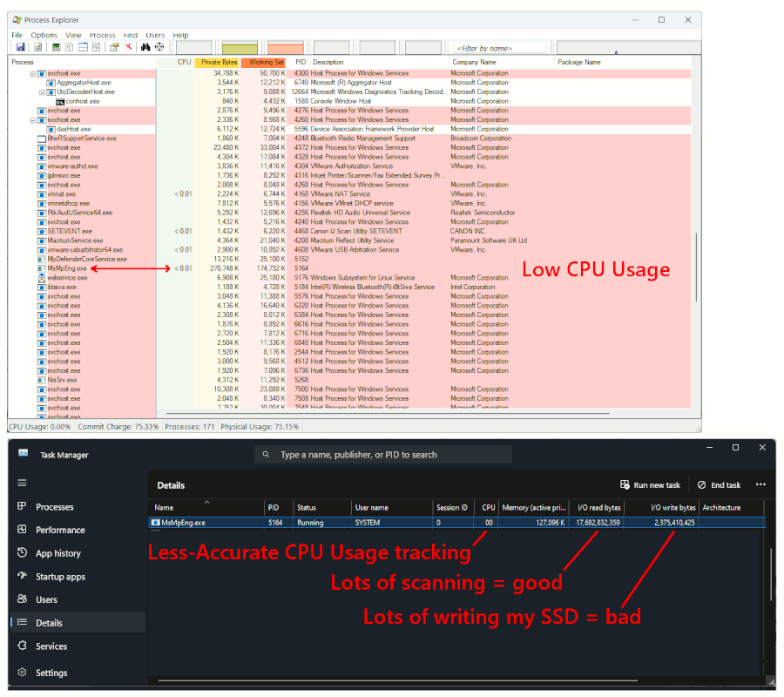The width and height of the screenshot is (784, 697).
Task: Sort by I/O read bytes column in Task Manager
Action: tap(597, 507)
